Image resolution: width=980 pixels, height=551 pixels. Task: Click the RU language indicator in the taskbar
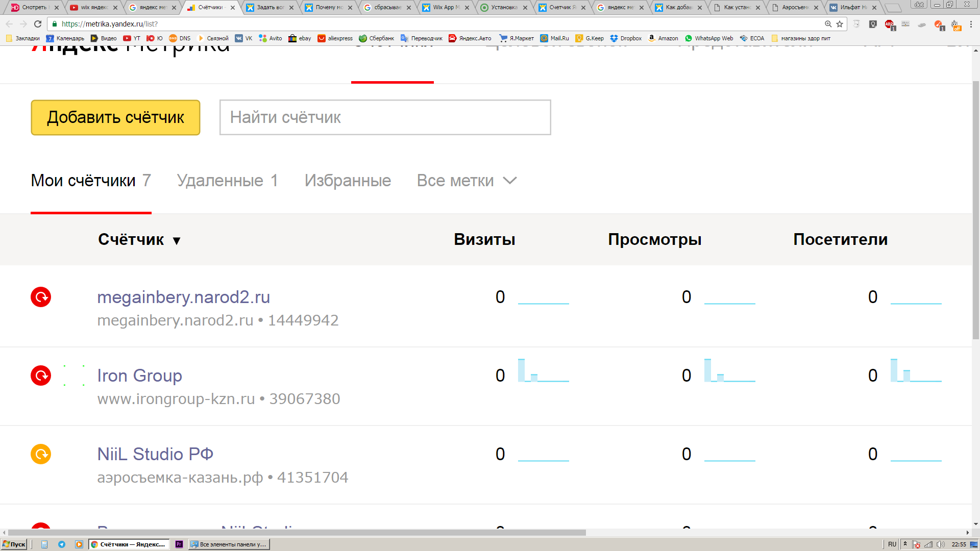click(892, 544)
